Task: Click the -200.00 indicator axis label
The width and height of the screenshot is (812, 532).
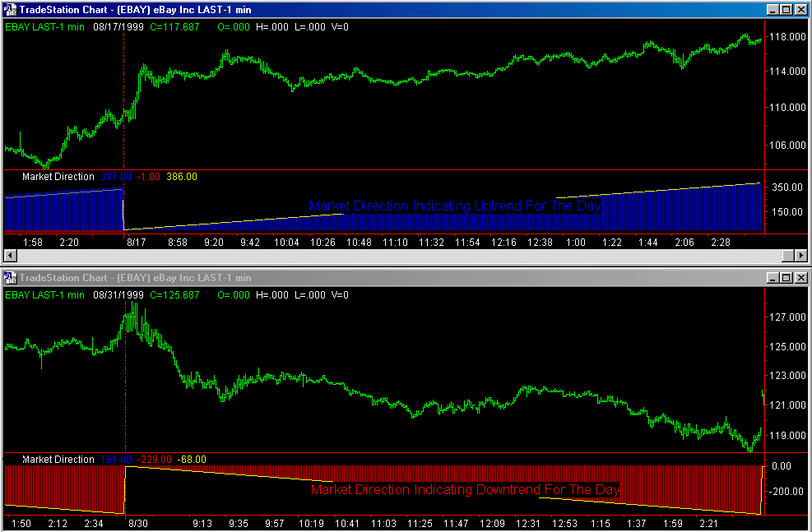Action: [x=787, y=491]
